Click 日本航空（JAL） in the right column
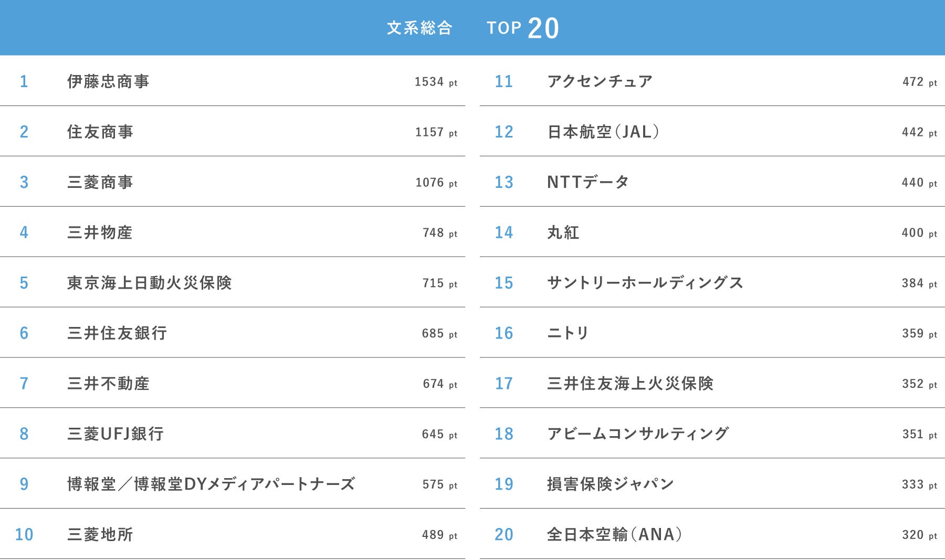The image size is (945, 560). [603, 132]
